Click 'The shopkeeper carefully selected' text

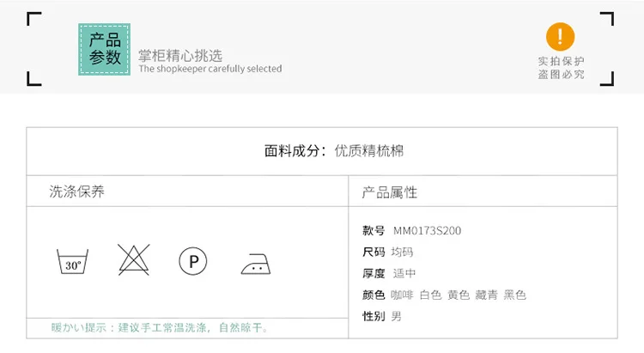coord(210,69)
